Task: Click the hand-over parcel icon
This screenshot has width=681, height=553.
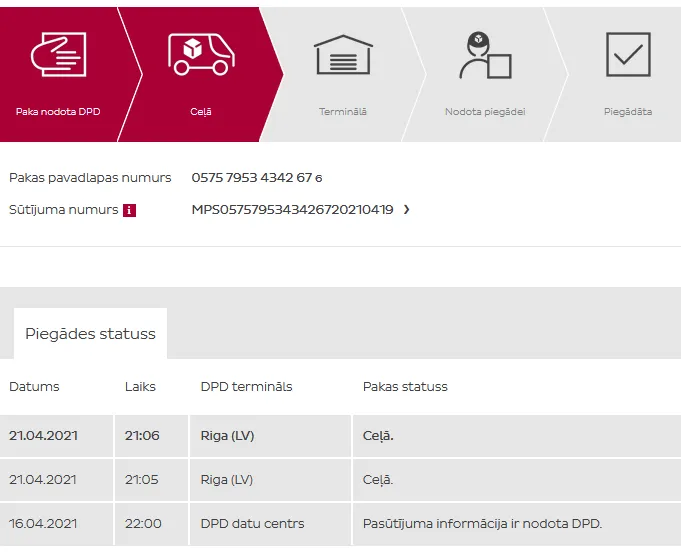Action: click(x=58, y=54)
